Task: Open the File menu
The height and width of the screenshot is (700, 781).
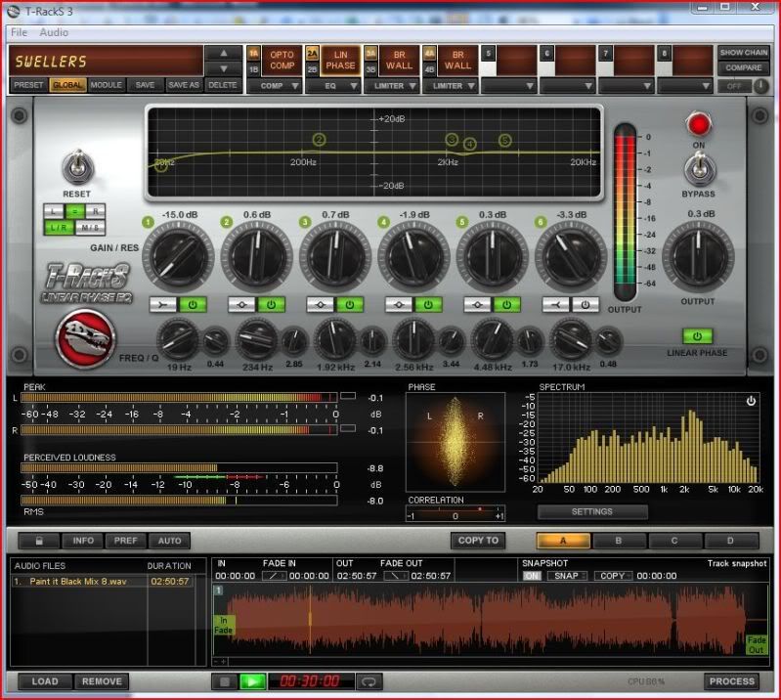Action: (19, 32)
